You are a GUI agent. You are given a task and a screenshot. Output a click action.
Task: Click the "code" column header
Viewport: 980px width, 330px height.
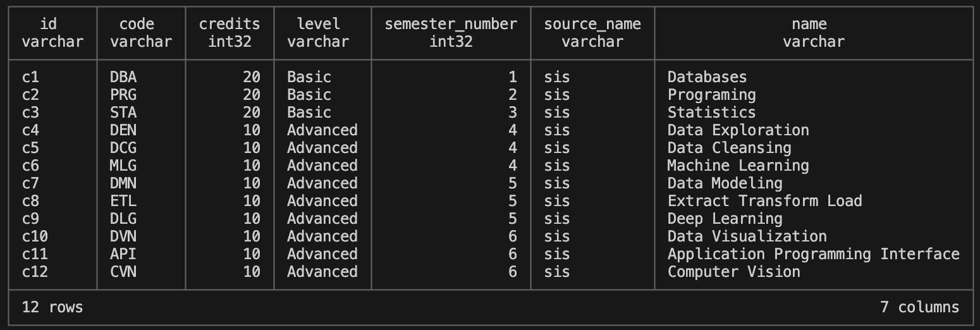[x=137, y=24]
